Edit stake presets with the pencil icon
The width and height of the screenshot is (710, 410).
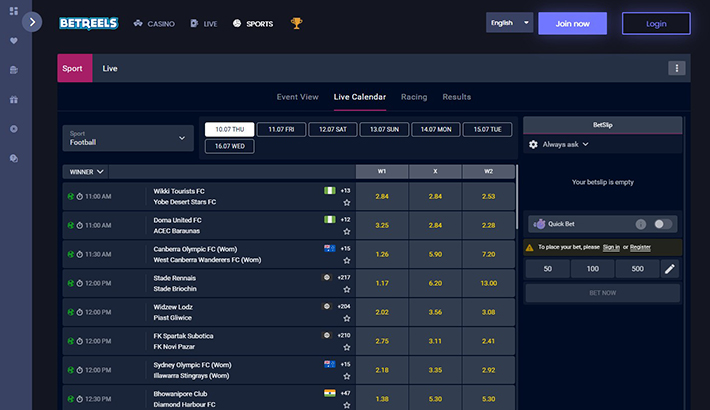point(670,269)
